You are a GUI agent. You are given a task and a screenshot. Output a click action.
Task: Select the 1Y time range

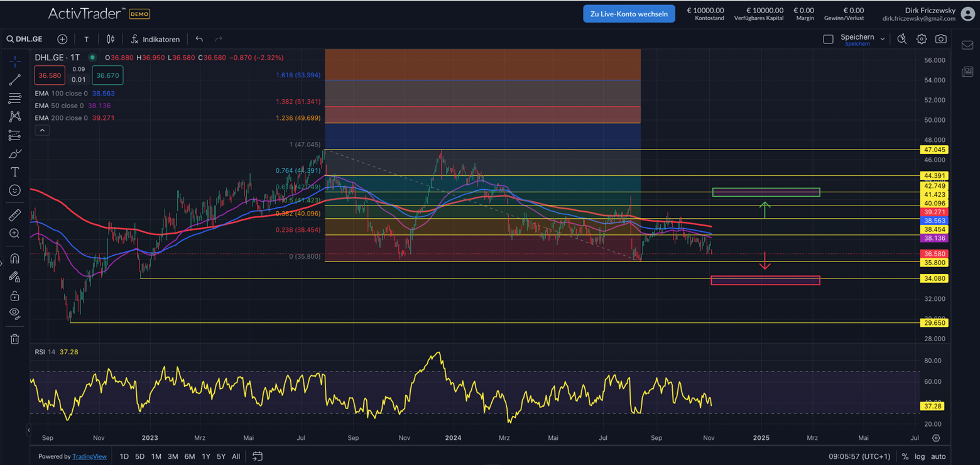click(x=205, y=457)
